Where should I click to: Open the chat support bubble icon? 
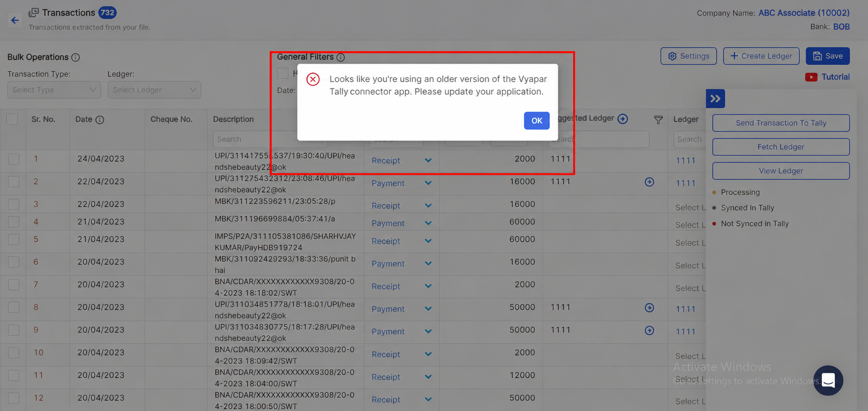828,380
